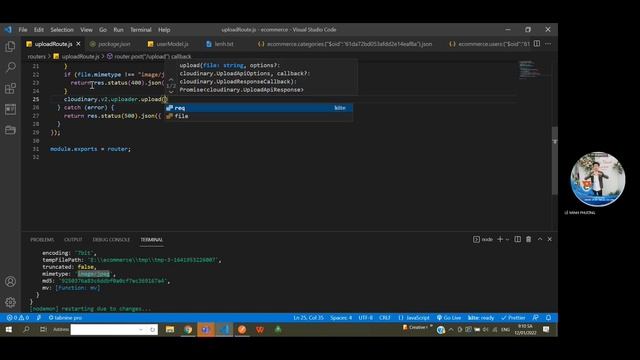
Task: Show previous signature with up arrow
Action: [171, 80]
